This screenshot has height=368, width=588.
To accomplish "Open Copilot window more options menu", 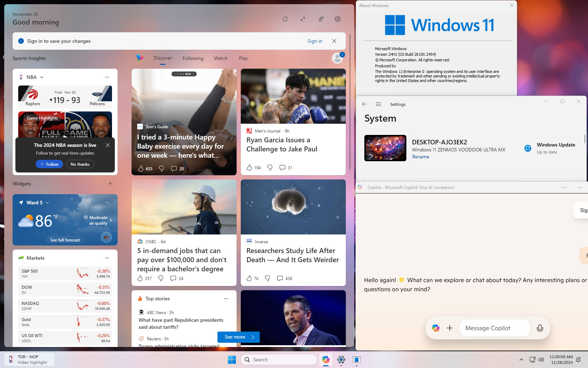I will [x=564, y=188].
